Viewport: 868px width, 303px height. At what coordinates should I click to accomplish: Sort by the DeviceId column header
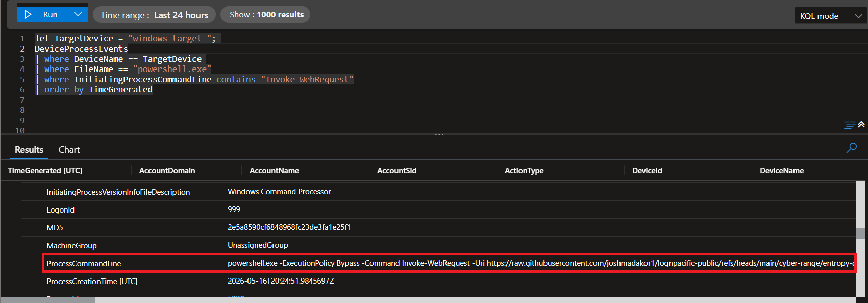pyautogui.click(x=647, y=171)
